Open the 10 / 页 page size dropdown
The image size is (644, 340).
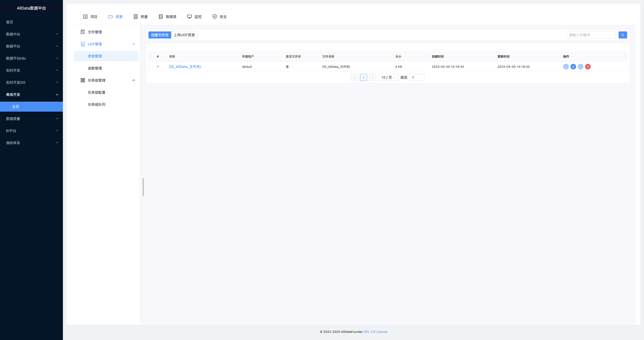tap(388, 77)
